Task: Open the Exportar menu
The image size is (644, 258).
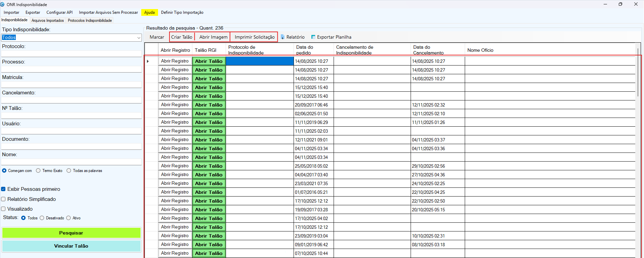Action: click(33, 12)
